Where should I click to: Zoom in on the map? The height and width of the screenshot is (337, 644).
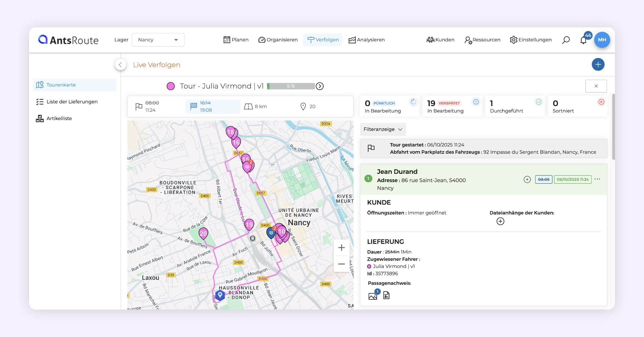(341, 248)
